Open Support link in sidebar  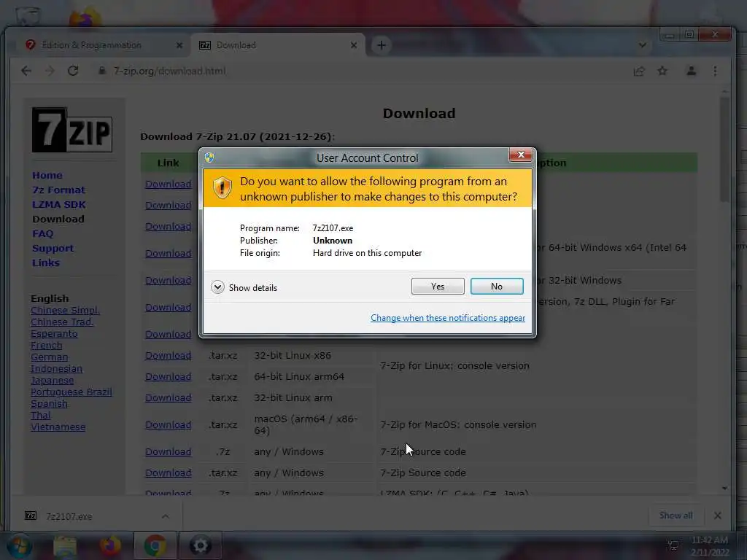pyautogui.click(x=53, y=249)
